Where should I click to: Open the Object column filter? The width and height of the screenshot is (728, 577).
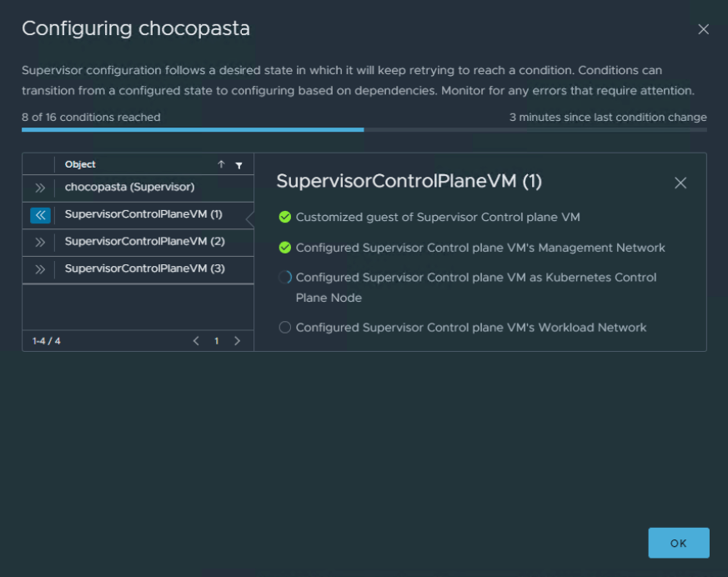pos(239,165)
